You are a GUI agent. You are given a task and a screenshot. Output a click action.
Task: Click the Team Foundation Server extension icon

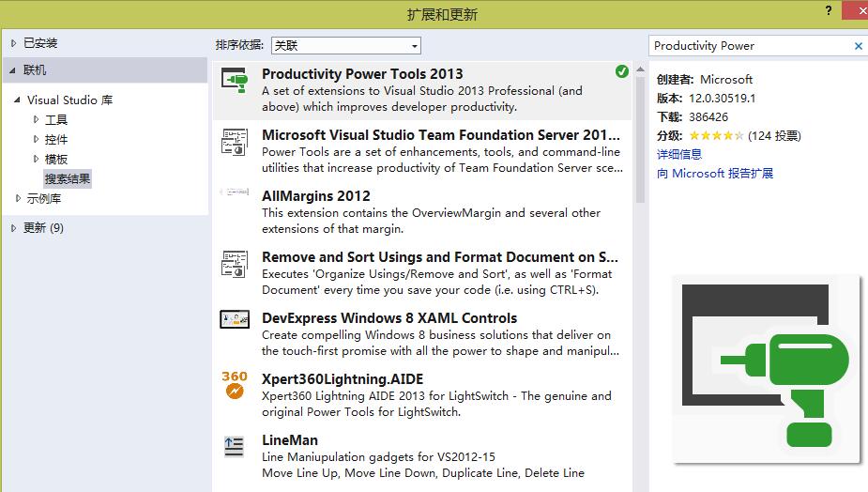coord(235,142)
